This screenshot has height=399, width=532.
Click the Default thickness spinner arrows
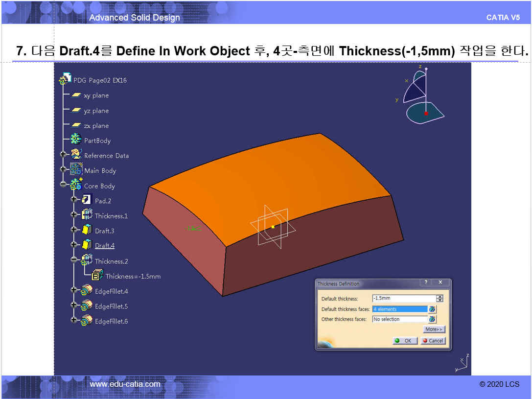(439, 298)
